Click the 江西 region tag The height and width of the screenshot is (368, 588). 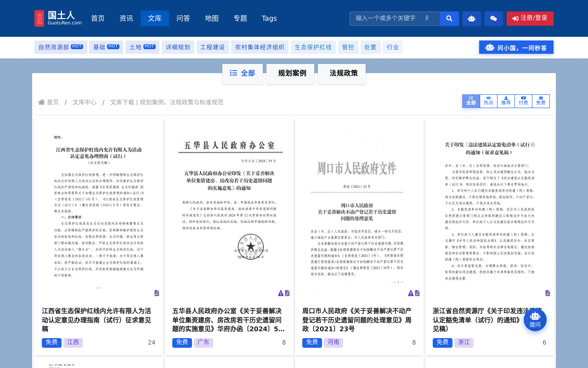coord(73,342)
